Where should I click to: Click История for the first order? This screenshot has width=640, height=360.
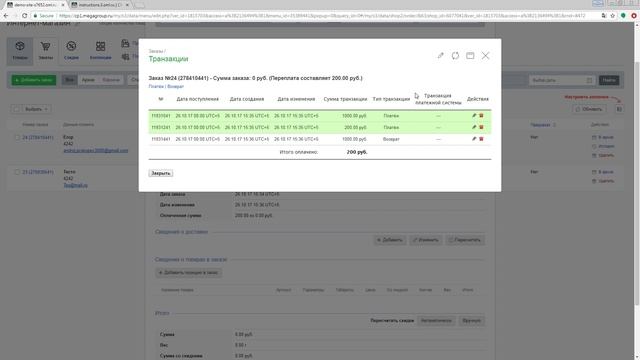[x=603, y=146]
